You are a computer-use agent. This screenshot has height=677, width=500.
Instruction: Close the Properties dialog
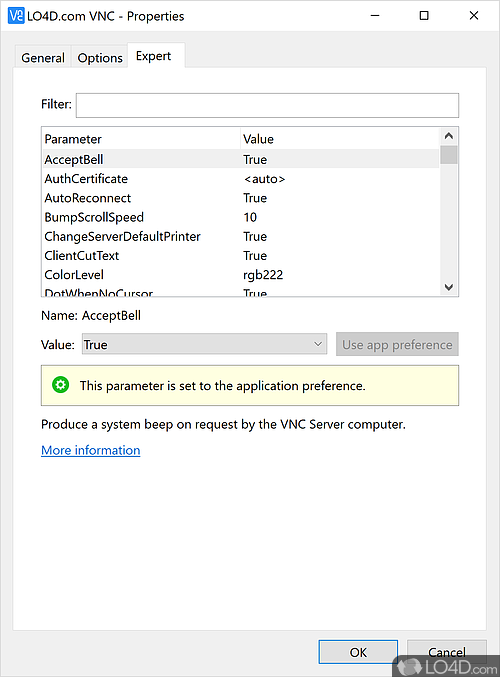point(474,16)
